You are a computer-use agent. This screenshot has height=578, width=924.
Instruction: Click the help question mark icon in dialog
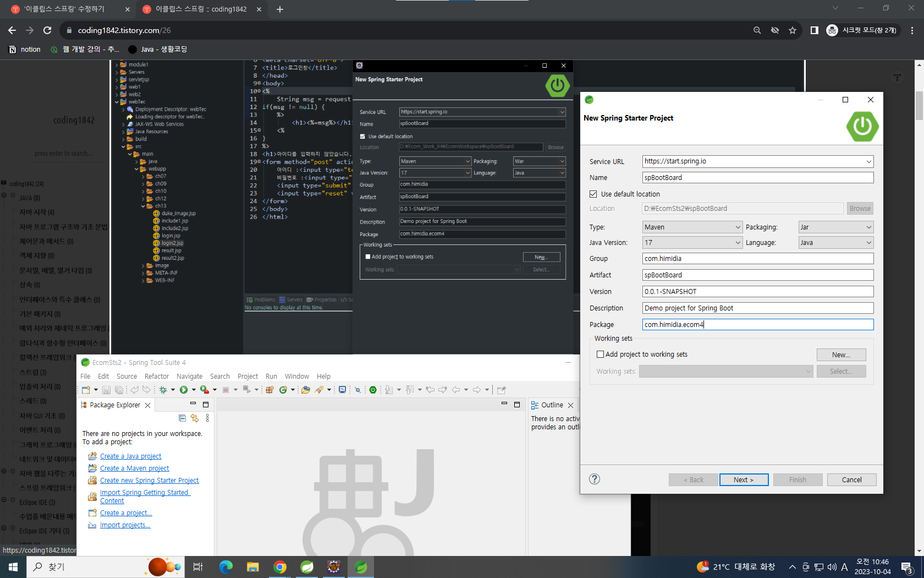(595, 479)
